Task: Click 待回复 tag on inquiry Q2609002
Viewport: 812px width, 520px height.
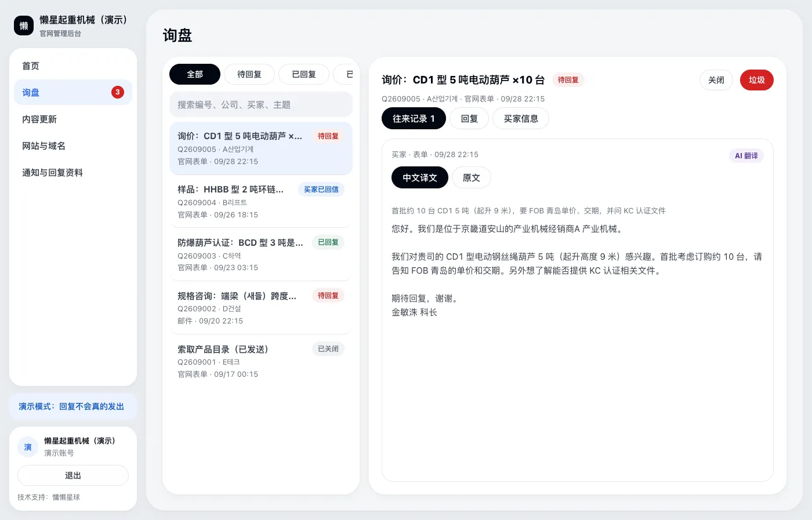Action: coord(328,296)
